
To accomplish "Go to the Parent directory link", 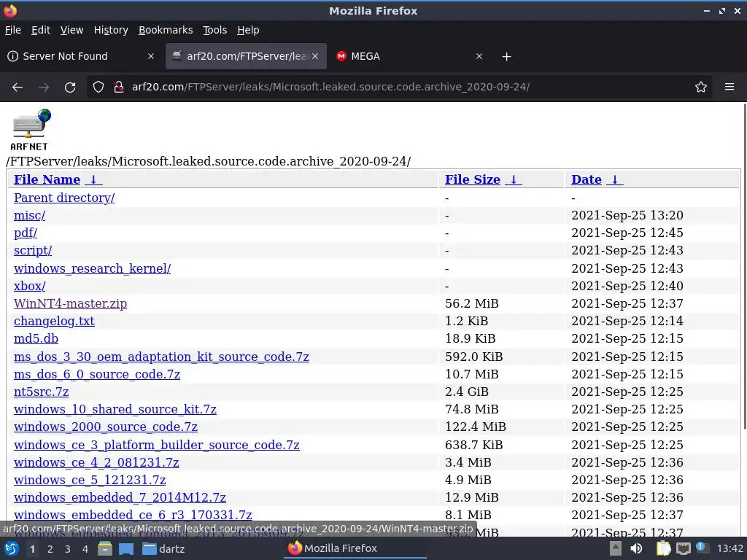I will pos(64,198).
